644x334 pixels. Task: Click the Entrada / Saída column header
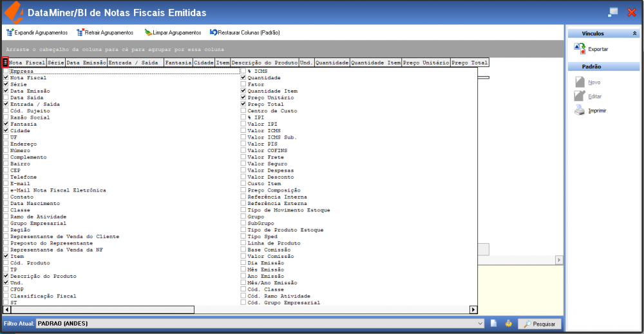coord(135,63)
